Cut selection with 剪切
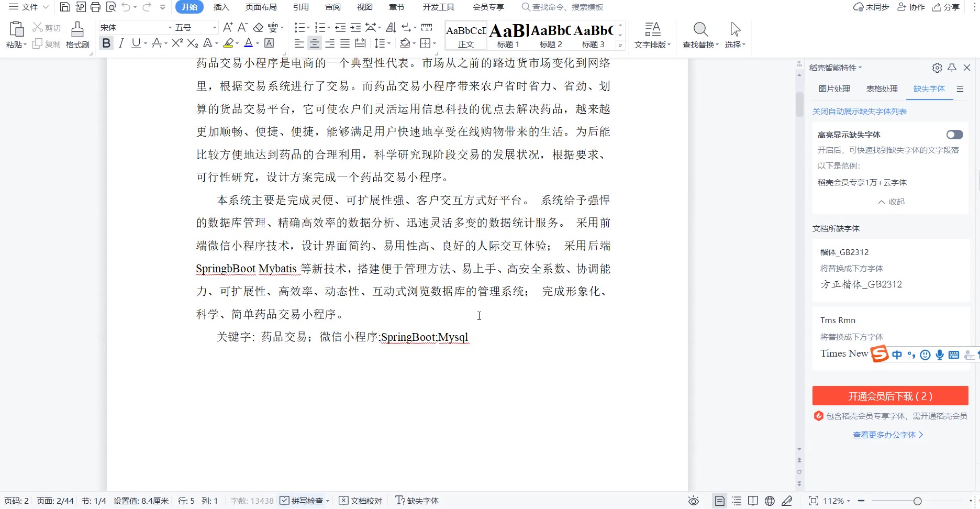The width and height of the screenshot is (980, 509). click(47, 27)
